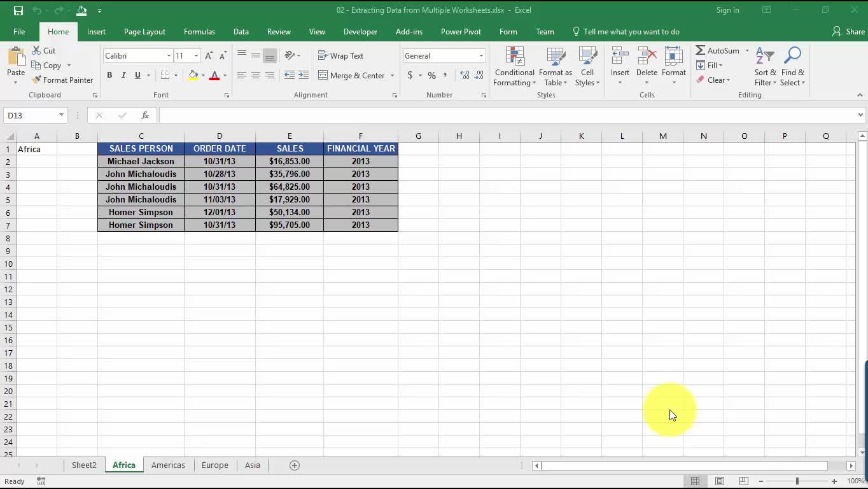Image resolution: width=868 pixels, height=489 pixels.
Task: Add a new sheet with plus icon
Action: coord(295,465)
